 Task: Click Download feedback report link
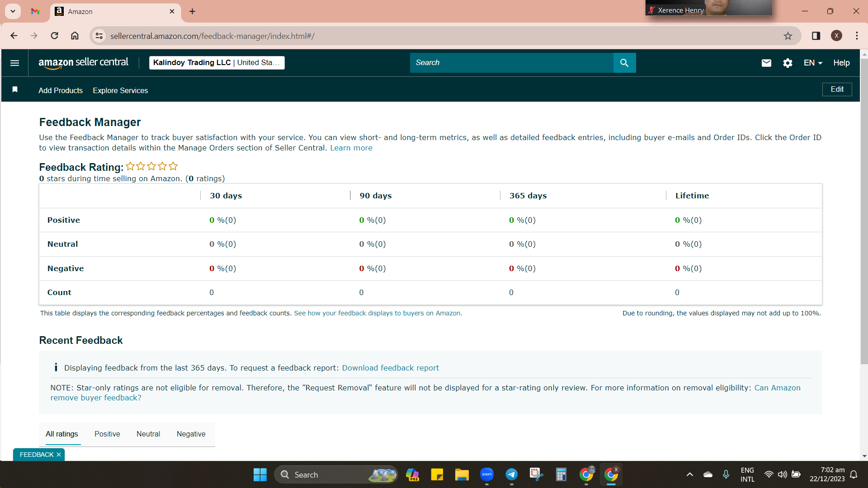[x=390, y=368]
